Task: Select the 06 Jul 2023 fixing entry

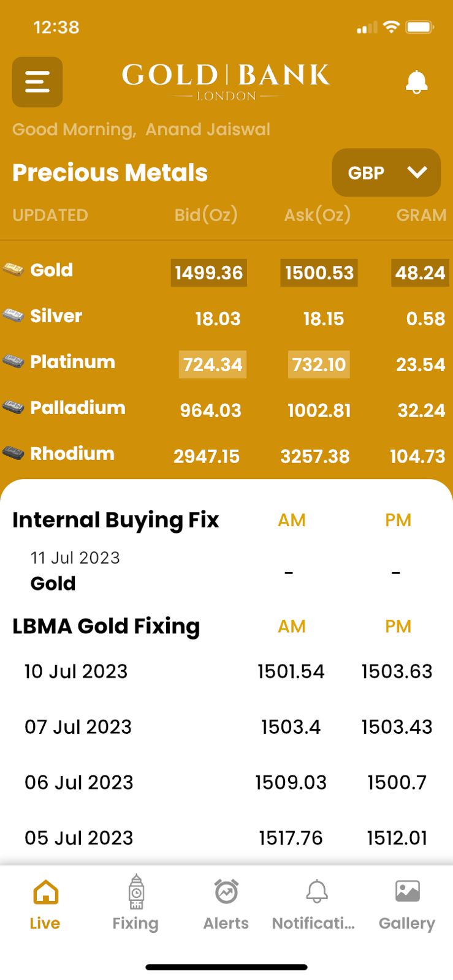Action: [78, 782]
